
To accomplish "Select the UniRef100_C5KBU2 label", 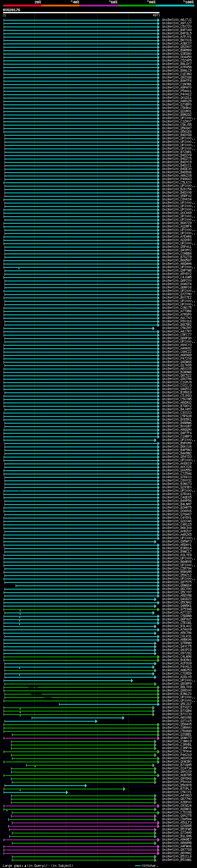I will (176, 108).
